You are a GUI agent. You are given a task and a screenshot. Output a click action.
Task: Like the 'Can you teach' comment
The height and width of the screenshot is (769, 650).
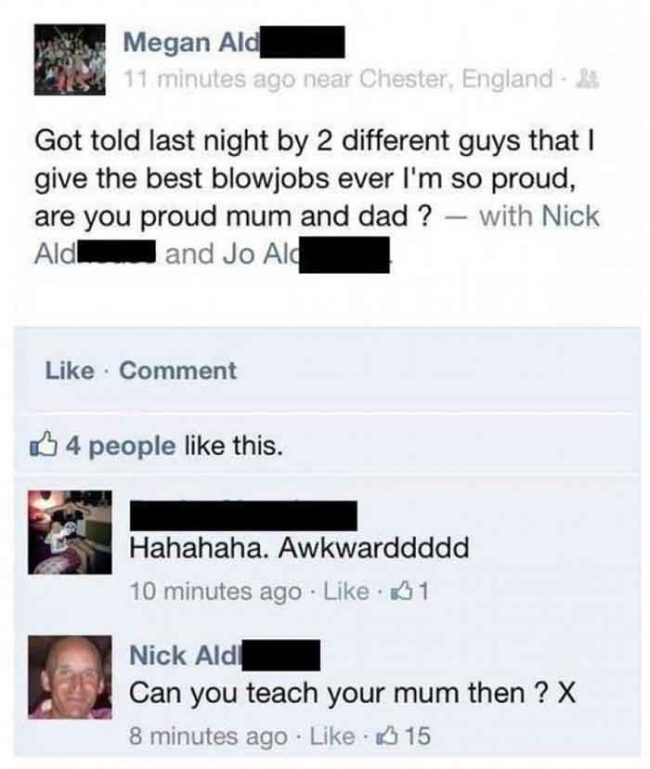click(x=332, y=736)
